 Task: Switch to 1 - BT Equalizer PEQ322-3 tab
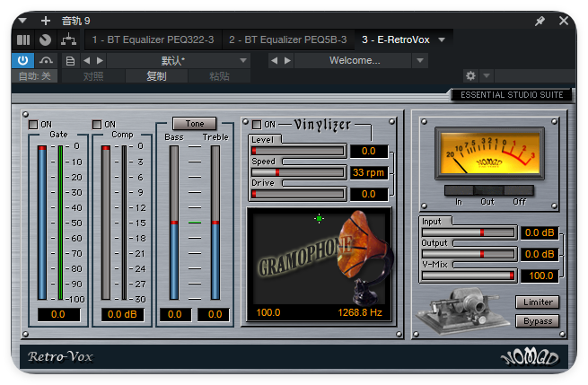pos(153,39)
